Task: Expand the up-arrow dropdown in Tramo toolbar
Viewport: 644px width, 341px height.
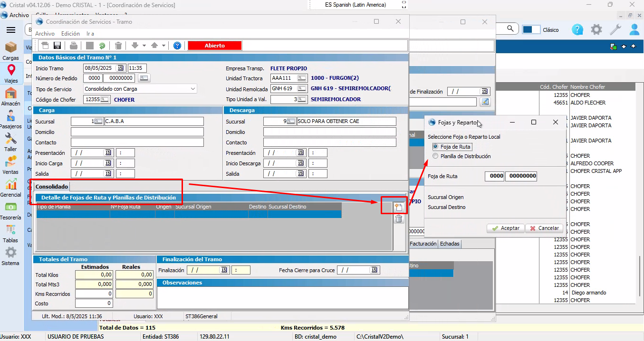Action: [x=163, y=46]
